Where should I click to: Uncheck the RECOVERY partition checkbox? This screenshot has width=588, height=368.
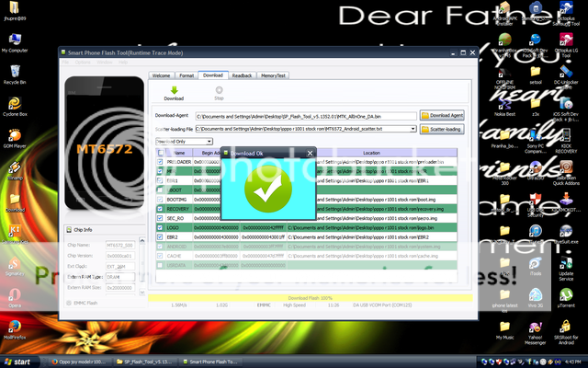(x=160, y=209)
